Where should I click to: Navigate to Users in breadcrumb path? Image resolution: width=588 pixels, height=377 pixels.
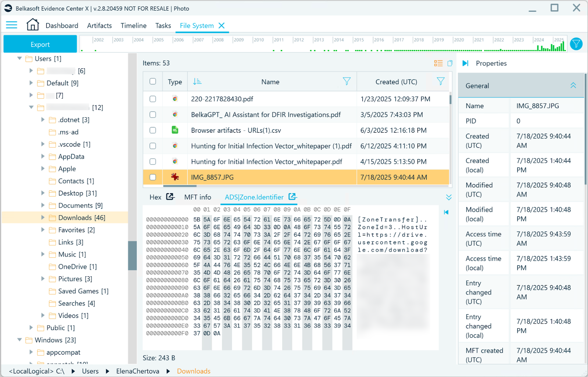coord(90,371)
